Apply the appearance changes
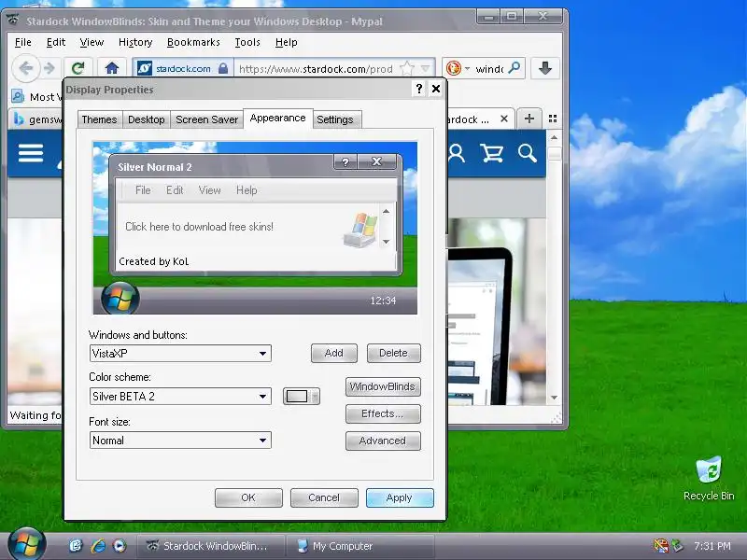The height and width of the screenshot is (560, 747). point(400,497)
